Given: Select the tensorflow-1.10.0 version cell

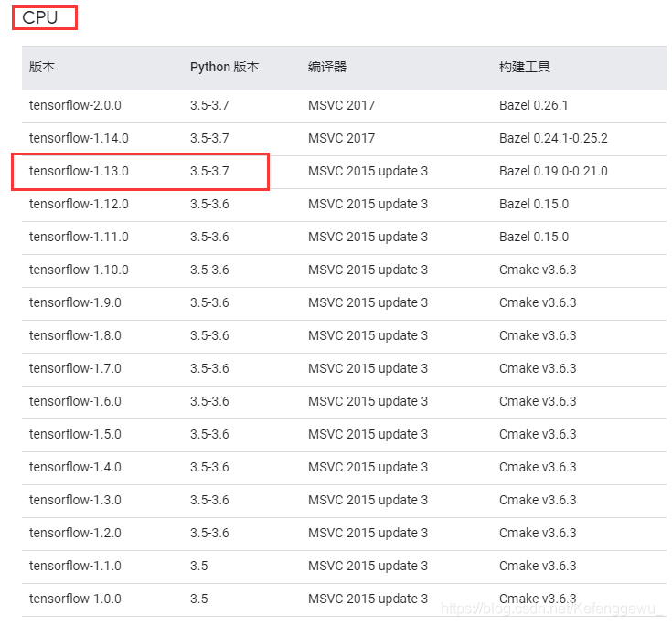Looking at the screenshot, I should [x=79, y=270].
